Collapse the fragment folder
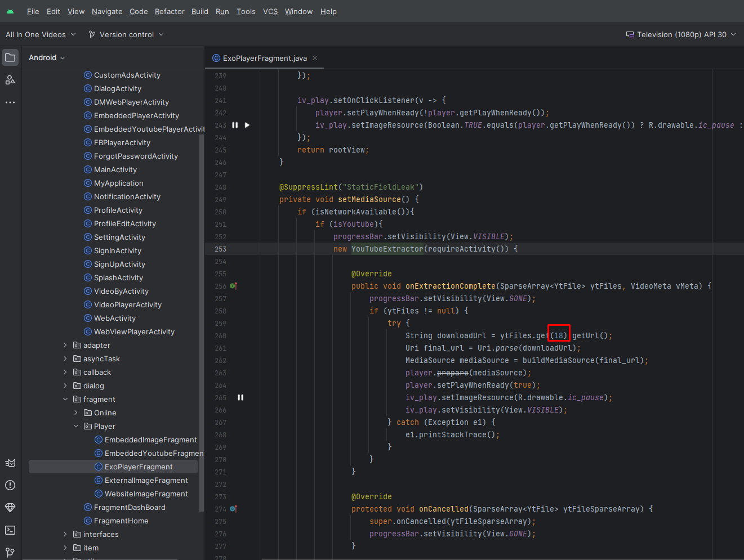This screenshot has width=744, height=560. 65,399
